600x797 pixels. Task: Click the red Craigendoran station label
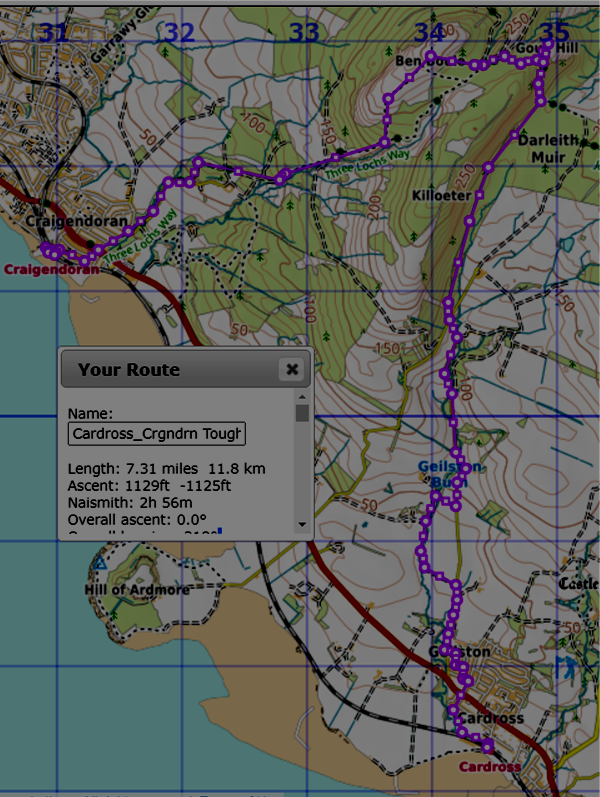[x=51, y=270]
